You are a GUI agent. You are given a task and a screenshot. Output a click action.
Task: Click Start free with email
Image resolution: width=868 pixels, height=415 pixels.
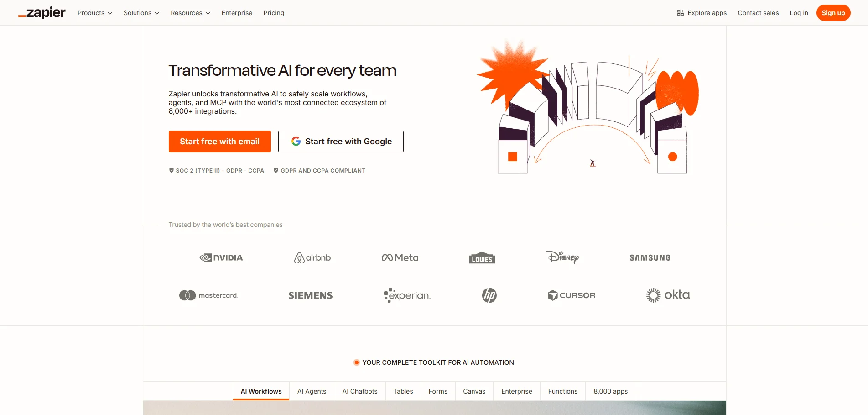(x=219, y=142)
